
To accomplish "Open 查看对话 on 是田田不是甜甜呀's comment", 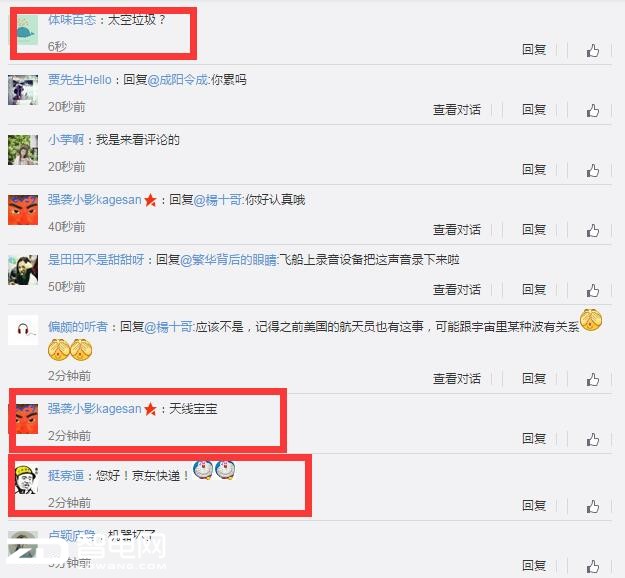I will pyautogui.click(x=457, y=289).
